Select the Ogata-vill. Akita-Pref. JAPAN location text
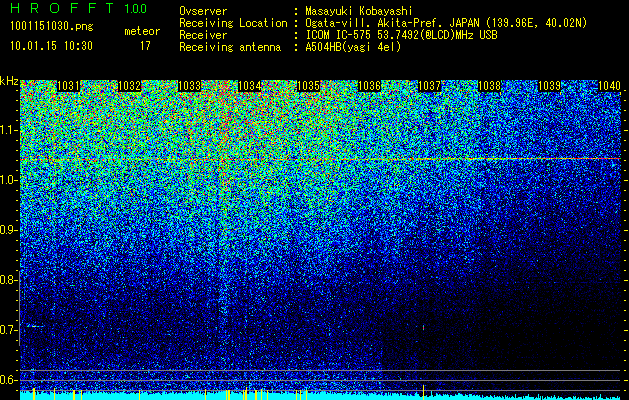Screen dimensions: 629x400 [x=446, y=23]
